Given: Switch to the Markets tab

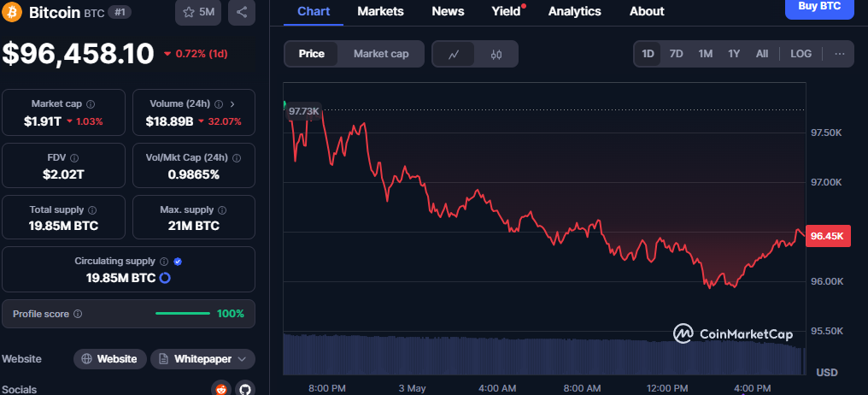Looking at the screenshot, I should click(380, 11).
